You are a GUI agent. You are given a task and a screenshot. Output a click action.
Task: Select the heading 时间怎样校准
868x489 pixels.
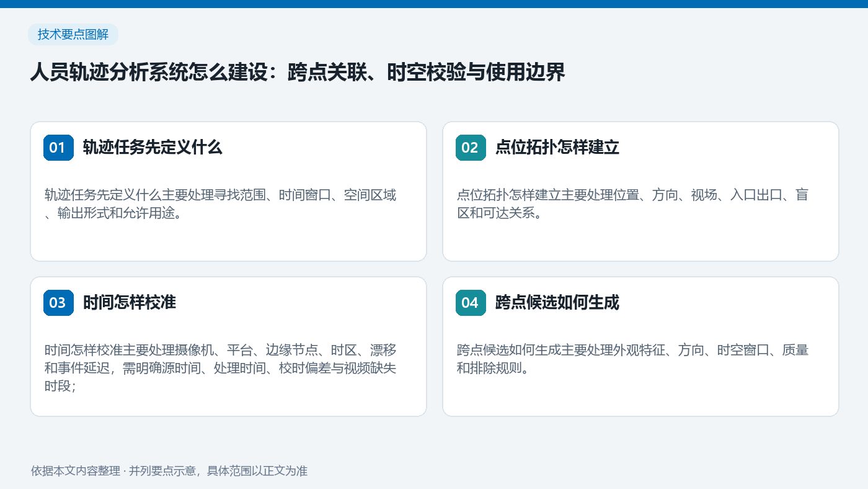(130, 303)
